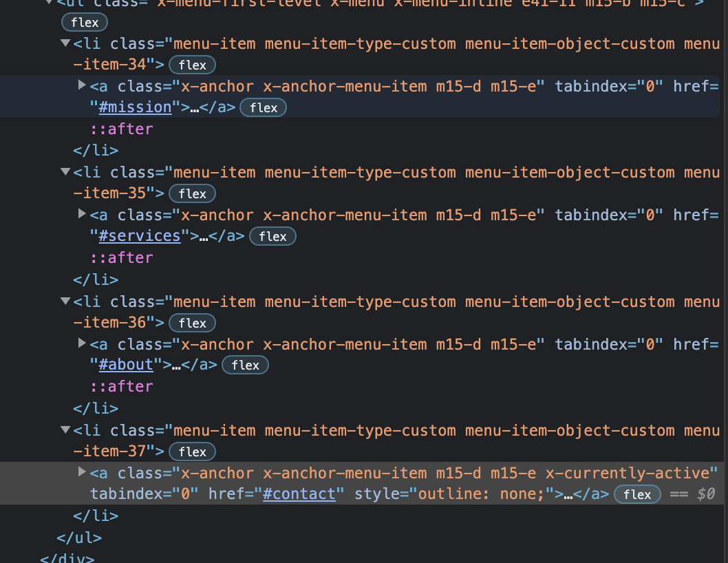Viewport: 728px width, 563px height.
Task: Toggle flex badge after the #mission anchor
Action: coord(263,108)
